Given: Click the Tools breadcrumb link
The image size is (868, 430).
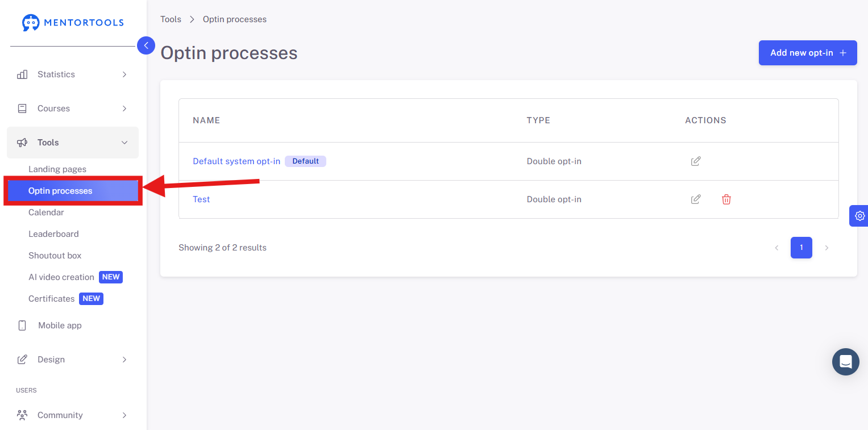Looking at the screenshot, I should coord(171,19).
